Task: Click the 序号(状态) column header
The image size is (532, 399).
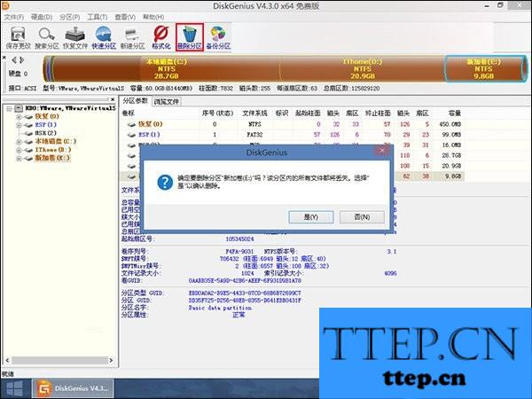Action: click(x=217, y=113)
